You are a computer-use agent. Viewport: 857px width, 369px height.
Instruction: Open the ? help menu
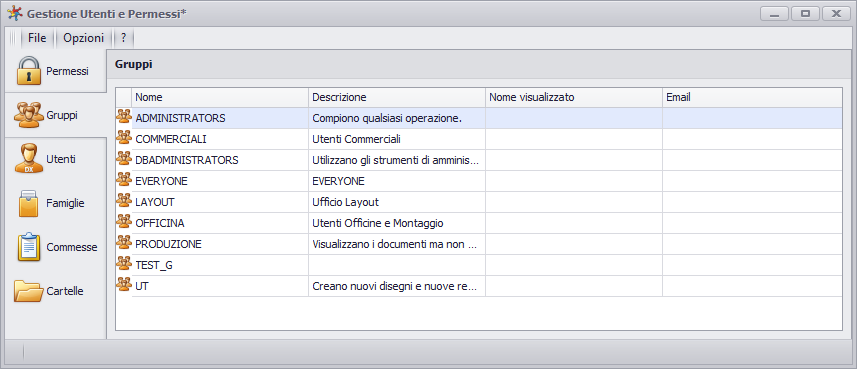pyautogui.click(x=124, y=38)
